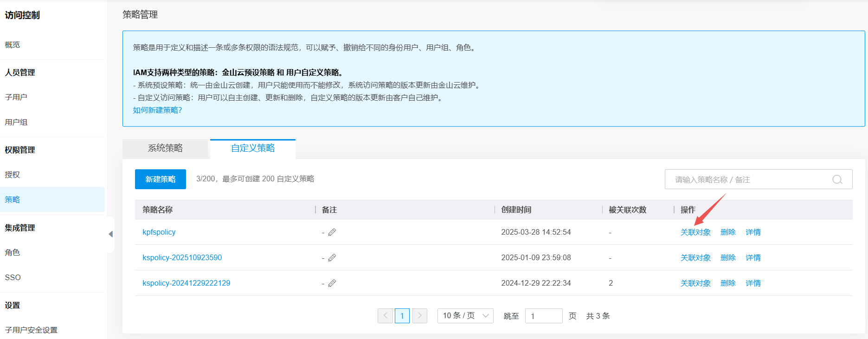This screenshot has width=868, height=339.
Task: Click the 新建策略 button
Action: pyautogui.click(x=160, y=179)
